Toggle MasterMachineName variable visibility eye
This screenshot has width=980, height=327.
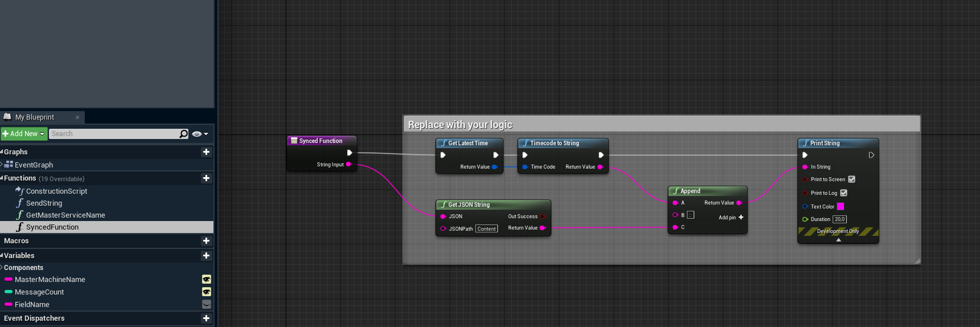(x=207, y=279)
